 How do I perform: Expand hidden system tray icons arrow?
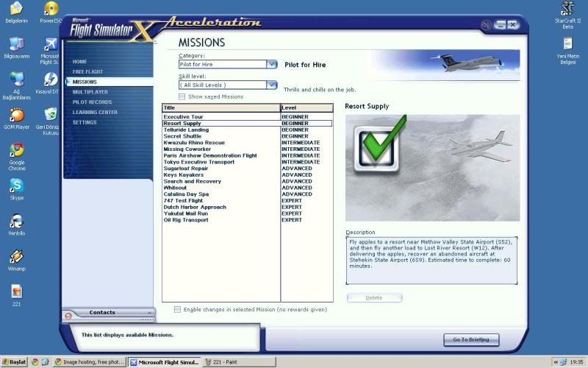pos(556,362)
